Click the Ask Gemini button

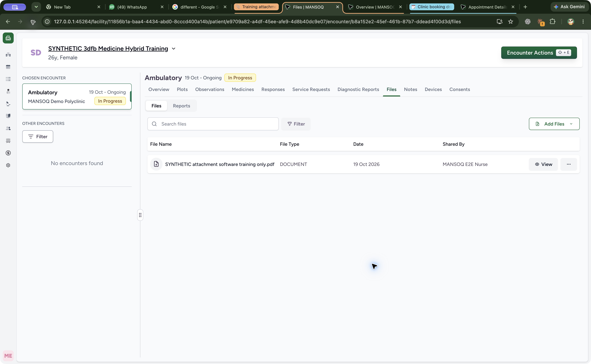click(x=569, y=7)
